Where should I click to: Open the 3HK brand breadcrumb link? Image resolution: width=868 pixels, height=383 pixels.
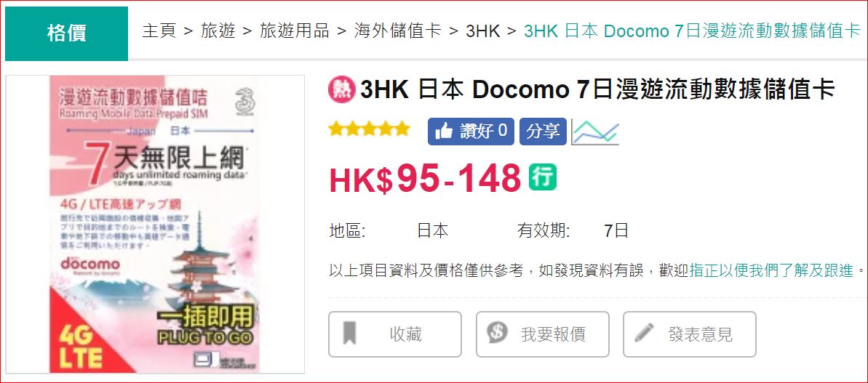coord(482,31)
